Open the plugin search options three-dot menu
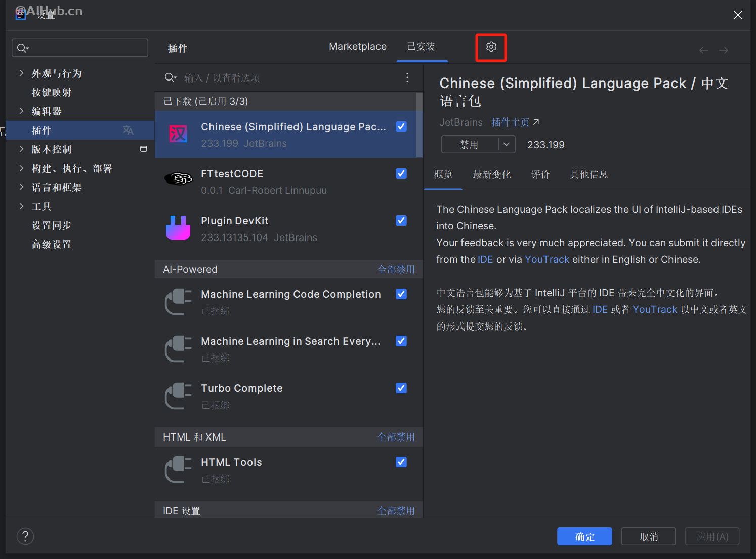756x559 pixels. click(x=407, y=77)
